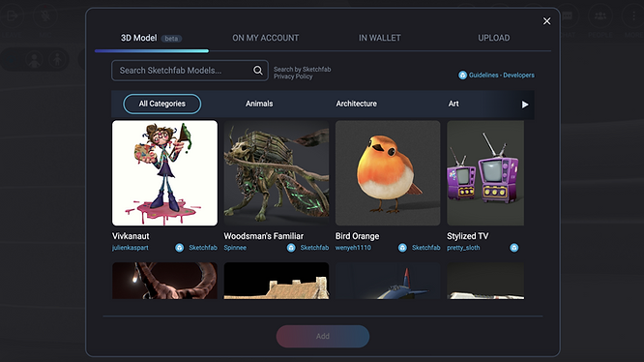This screenshot has width=644, height=362.
Task: Open Sketchfab link under Bird Orange
Action: [425, 248]
